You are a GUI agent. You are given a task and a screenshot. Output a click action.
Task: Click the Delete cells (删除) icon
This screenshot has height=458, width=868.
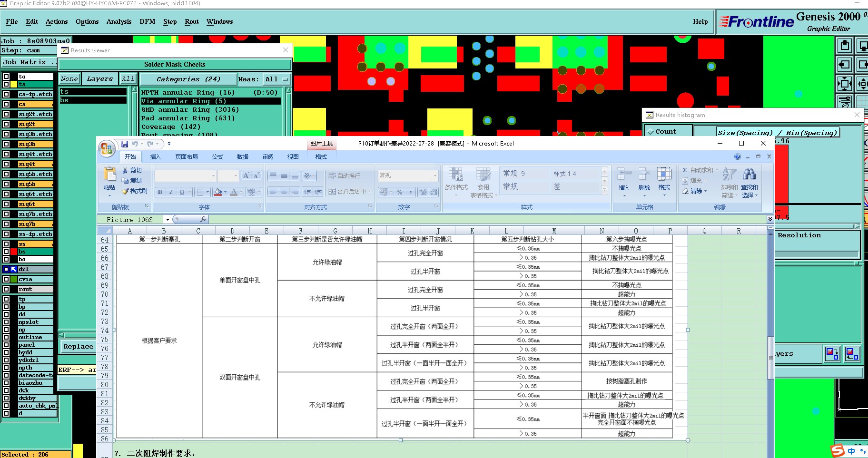pos(644,174)
